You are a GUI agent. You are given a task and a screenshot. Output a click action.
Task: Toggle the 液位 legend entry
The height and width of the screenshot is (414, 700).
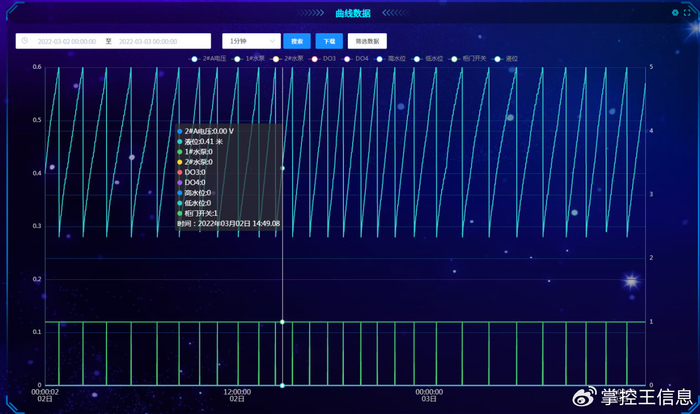[509, 59]
